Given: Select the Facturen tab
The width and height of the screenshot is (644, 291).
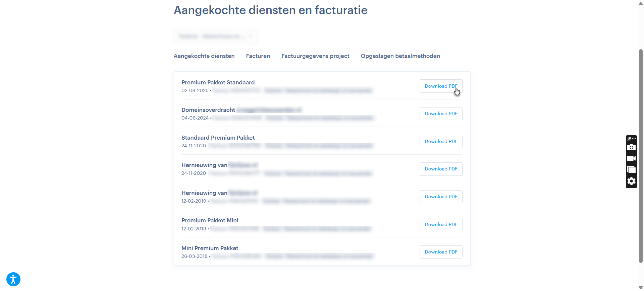Looking at the screenshot, I should [x=258, y=56].
